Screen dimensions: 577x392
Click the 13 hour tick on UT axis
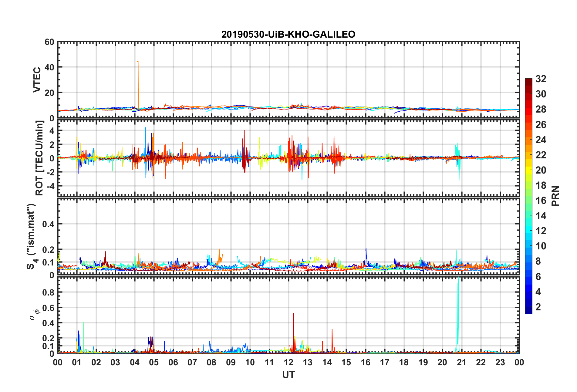click(x=308, y=362)
